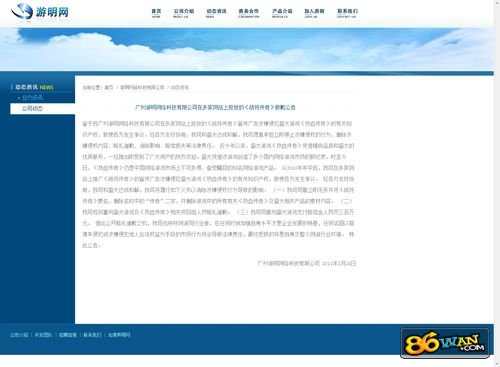Image resolution: width=500 pixels, height=367 pixels.
Task: Select the 公司动态 sidebar tab
Action: [x=42, y=109]
